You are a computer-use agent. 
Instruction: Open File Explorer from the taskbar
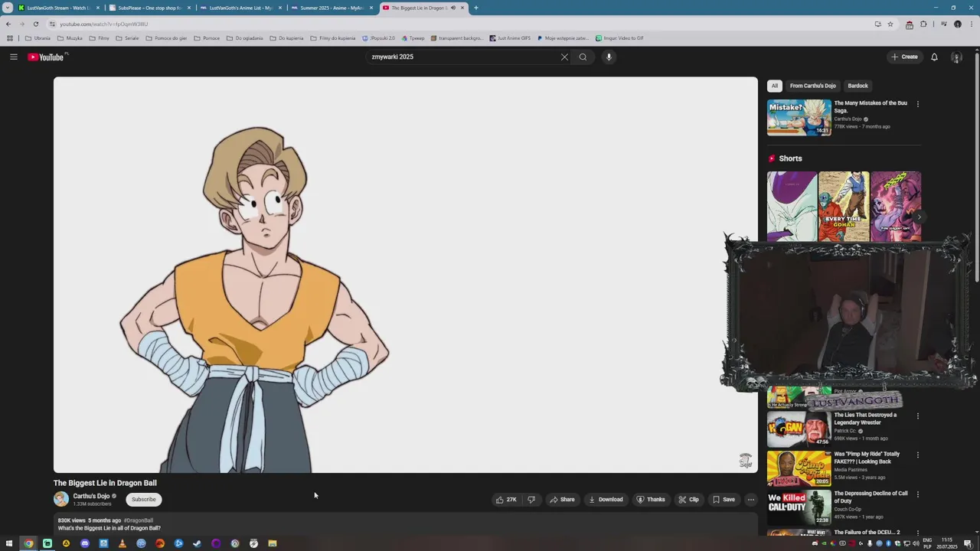tap(272, 543)
